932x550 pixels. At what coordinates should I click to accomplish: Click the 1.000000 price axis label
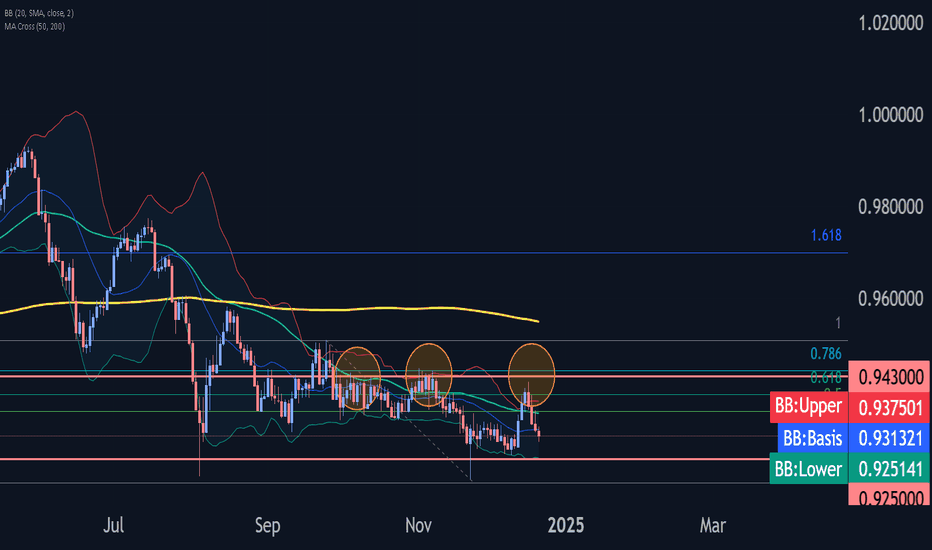coord(890,115)
